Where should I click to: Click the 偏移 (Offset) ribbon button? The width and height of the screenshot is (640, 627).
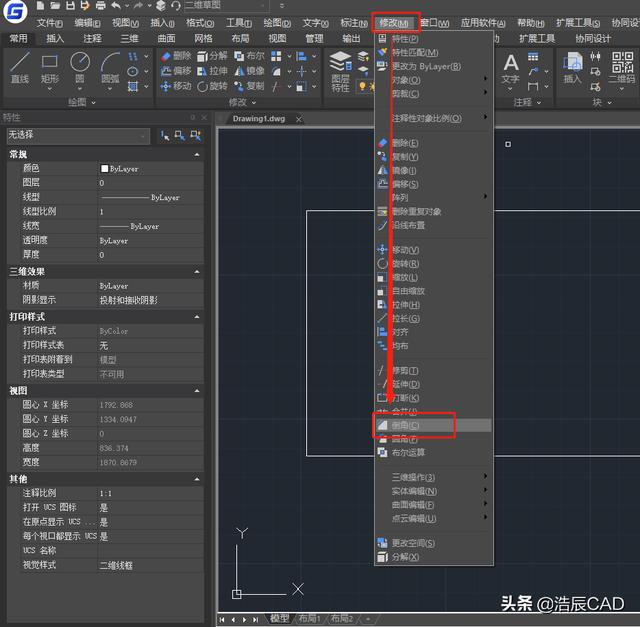[x=176, y=71]
